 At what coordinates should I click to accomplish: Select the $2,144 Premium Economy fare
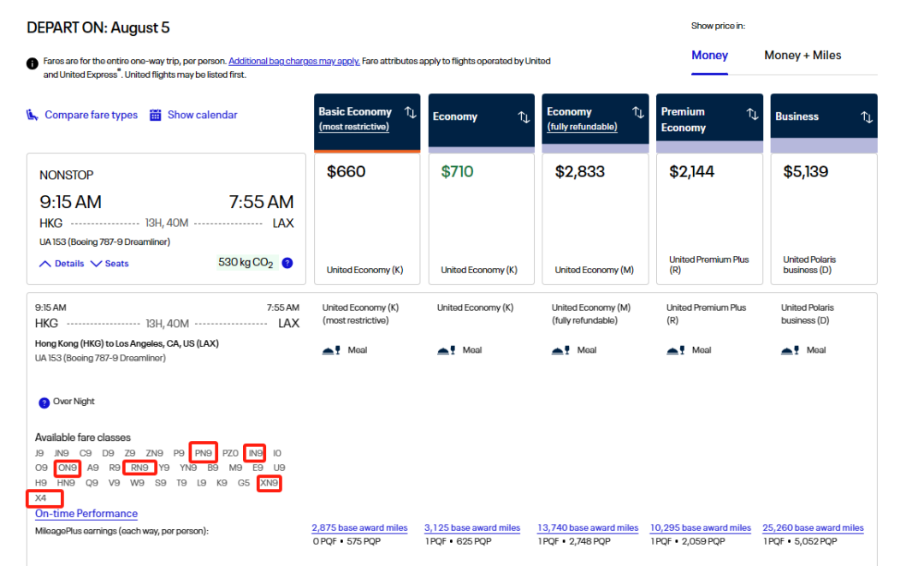click(x=709, y=218)
